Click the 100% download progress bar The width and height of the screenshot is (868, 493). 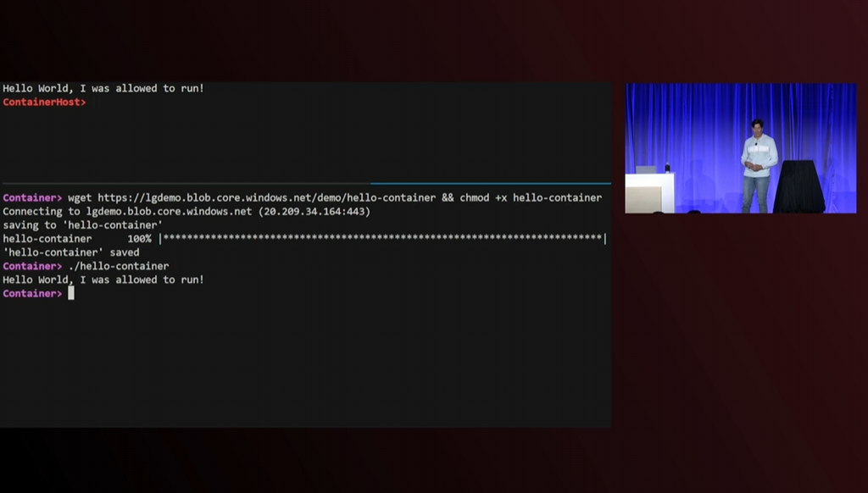click(x=383, y=239)
